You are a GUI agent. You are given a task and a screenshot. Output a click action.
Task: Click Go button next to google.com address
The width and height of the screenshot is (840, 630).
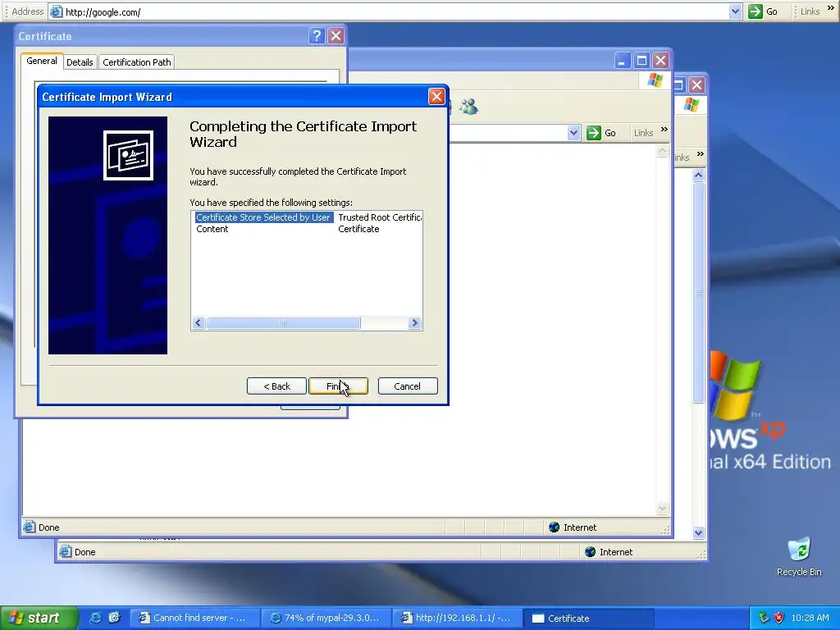[763, 11]
